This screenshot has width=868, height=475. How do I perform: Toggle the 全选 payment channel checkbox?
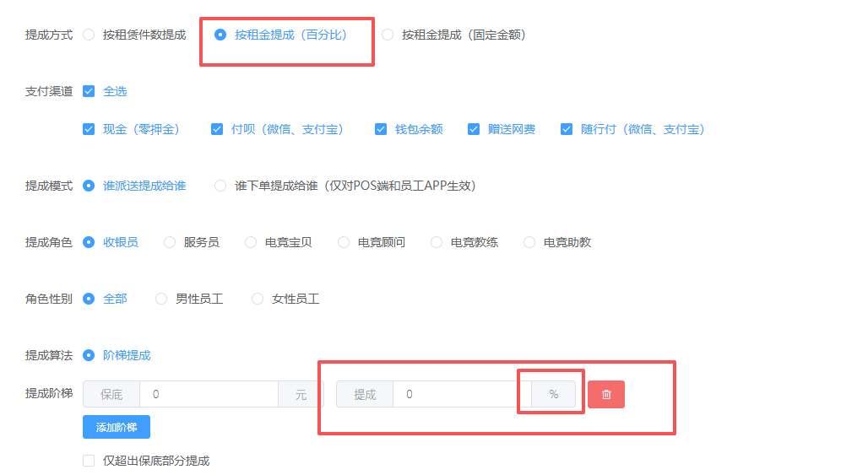click(89, 91)
